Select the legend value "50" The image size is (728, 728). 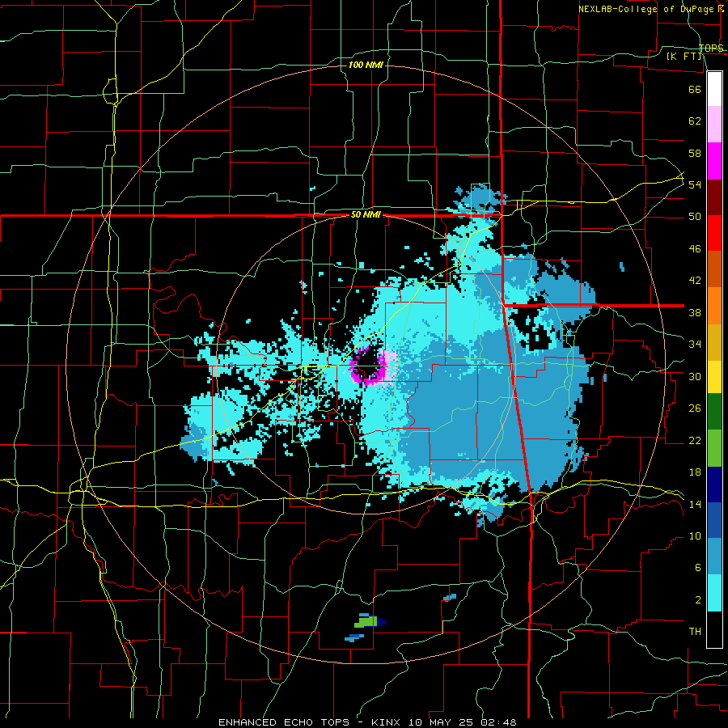pos(695,217)
